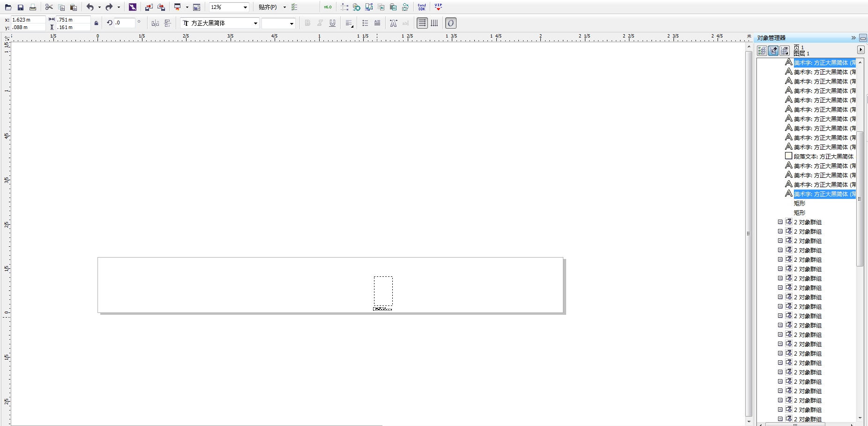The width and height of the screenshot is (868, 426).
Task: Click the edit text ab| icon
Action: click(405, 23)
